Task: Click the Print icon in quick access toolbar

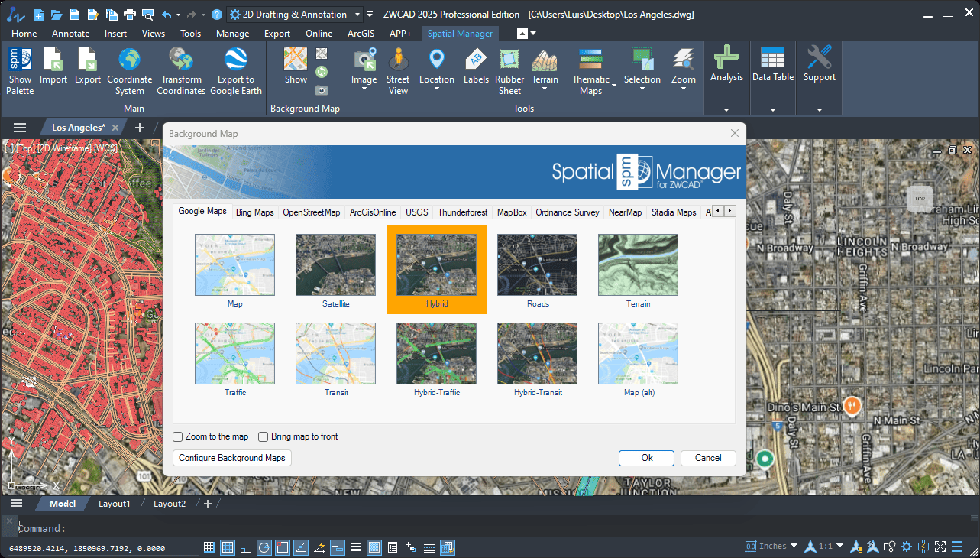Action: [129, 14]
